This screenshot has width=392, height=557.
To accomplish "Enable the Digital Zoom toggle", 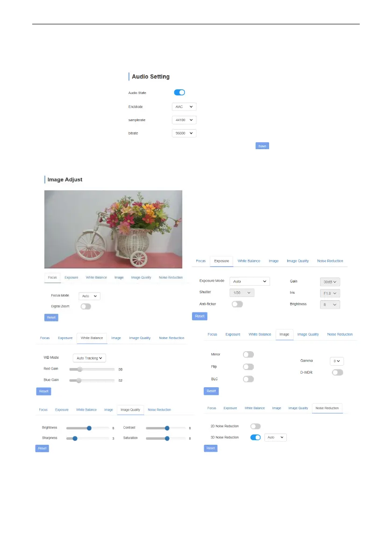I will [x=86, y=306].
